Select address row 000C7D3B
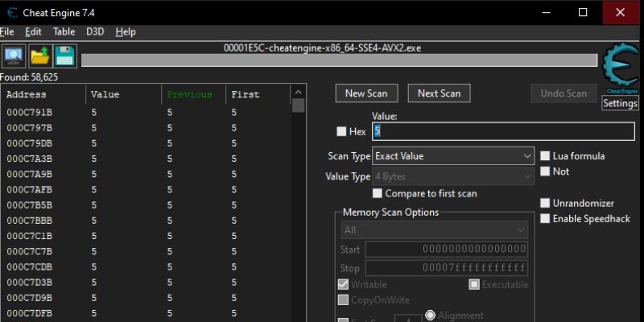 147,283
